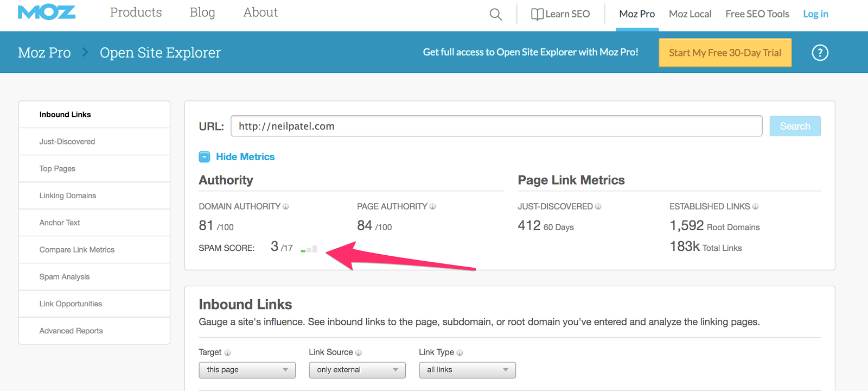Open Linking Domains in sidebar
The image size is (868, 391).
point(94,195)
